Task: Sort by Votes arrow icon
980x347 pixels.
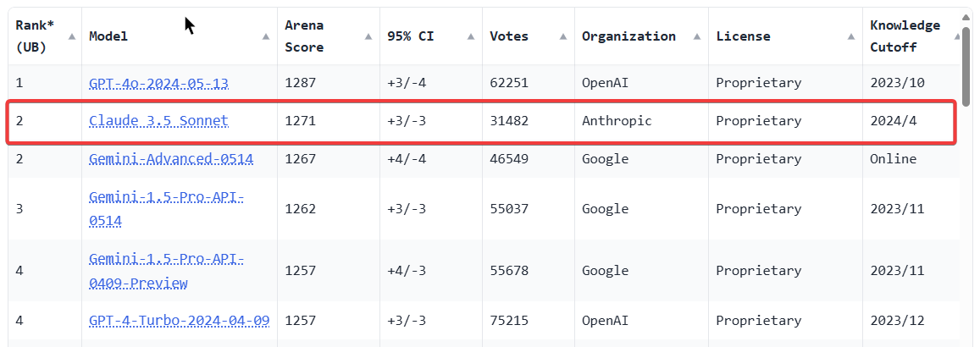Action: coord(564,37)
